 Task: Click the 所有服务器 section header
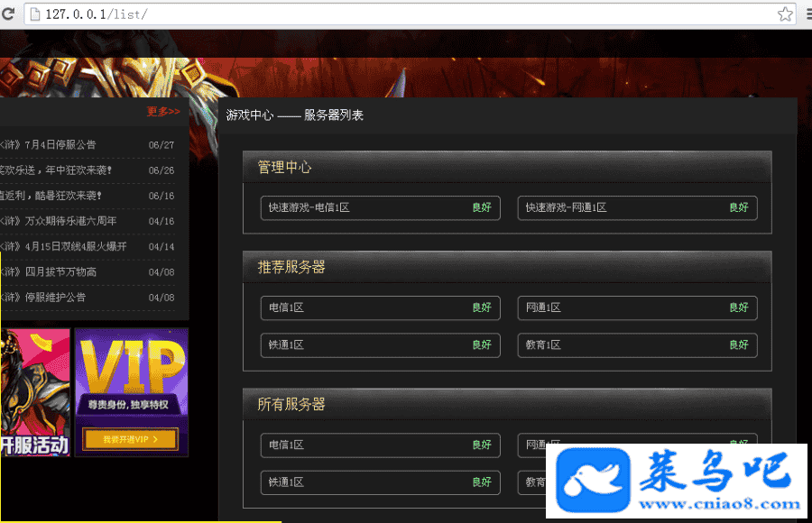click(507, 404)
